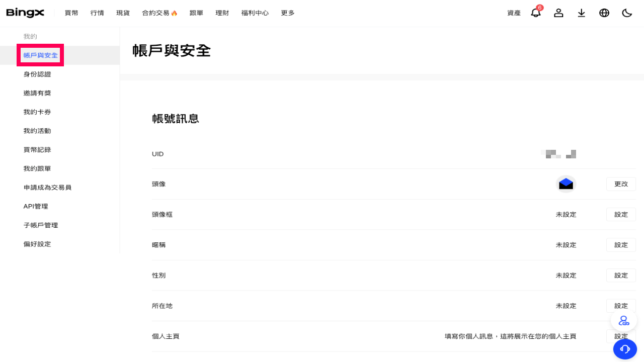Open API管理 in sidebar
The width and height of the screenshot is (644, 362).
coord(36,206)
